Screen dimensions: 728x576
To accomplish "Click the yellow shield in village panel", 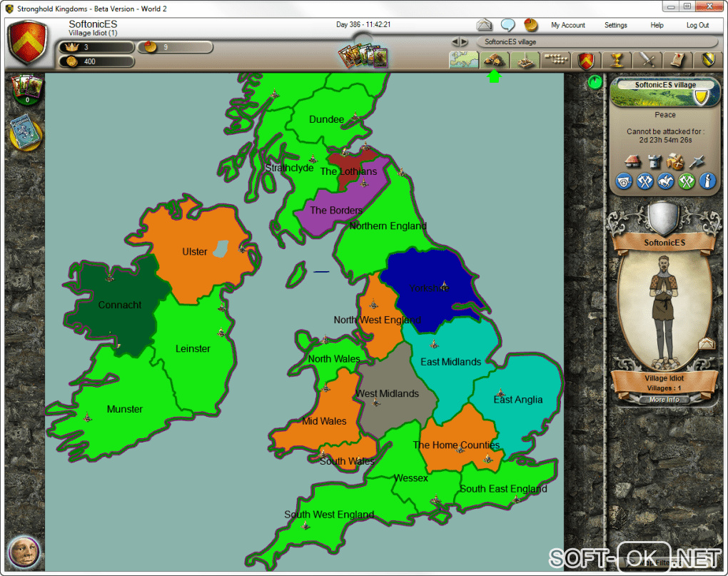I will (x=701, y=96).
